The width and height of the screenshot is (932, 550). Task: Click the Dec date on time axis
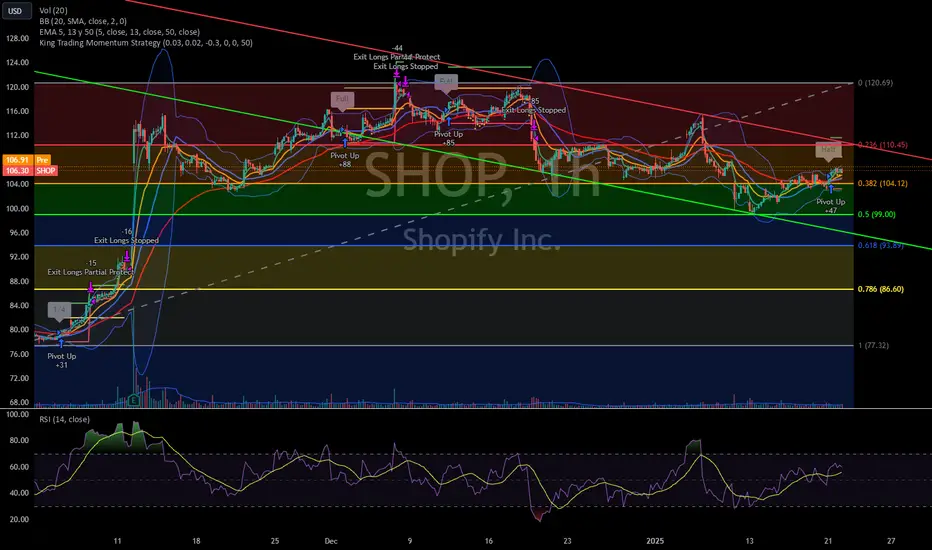click(331, 541)
